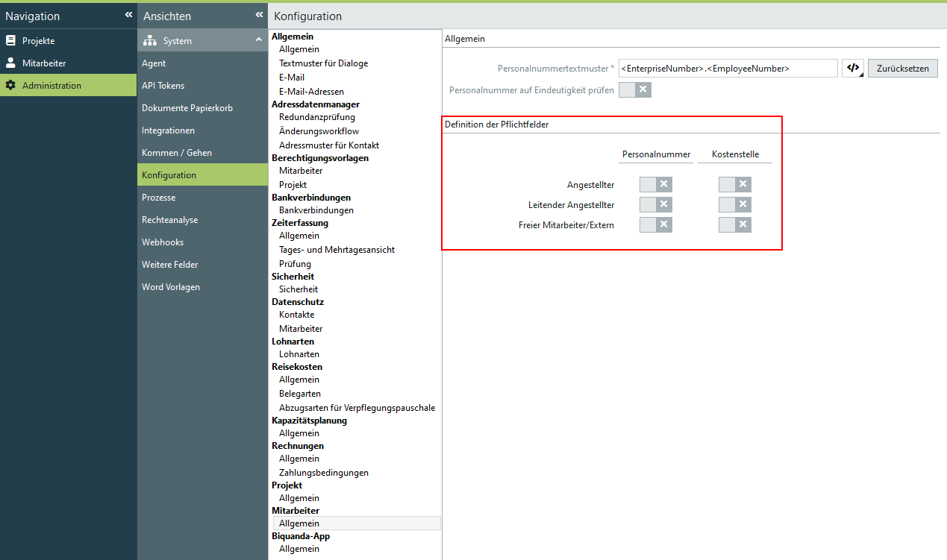Image resolution: width=947 pixels, height=560 pixels.
Task: Select API Tokens in Ansichten list
Action: click(163, 86)
